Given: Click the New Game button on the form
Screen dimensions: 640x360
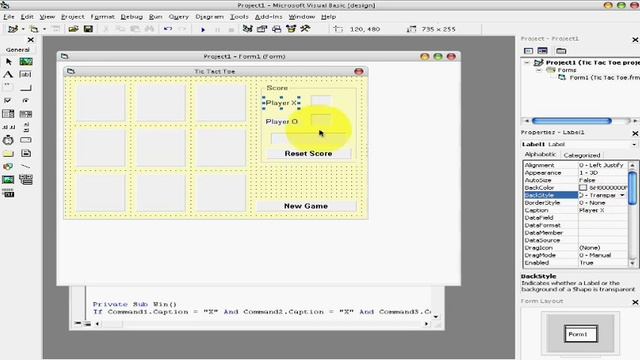Looking at the screenshot, I should (x=306, y=206).
